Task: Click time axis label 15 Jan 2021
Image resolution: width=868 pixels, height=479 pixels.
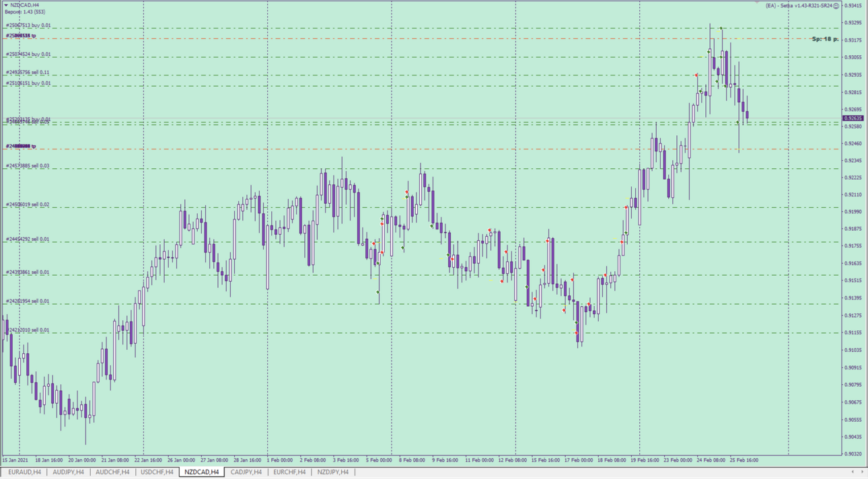Action: [x=15, y=460]
